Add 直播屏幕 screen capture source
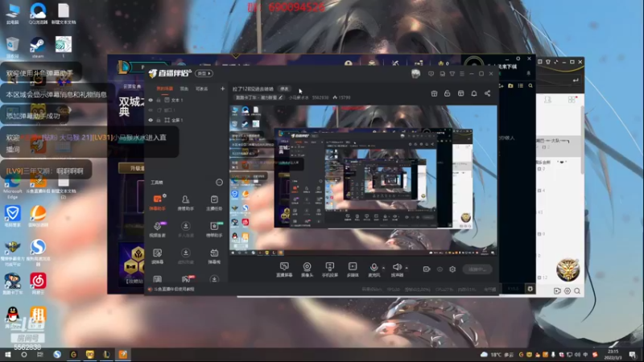The height and width of the screenshot is (362, 644). [284, 269]
